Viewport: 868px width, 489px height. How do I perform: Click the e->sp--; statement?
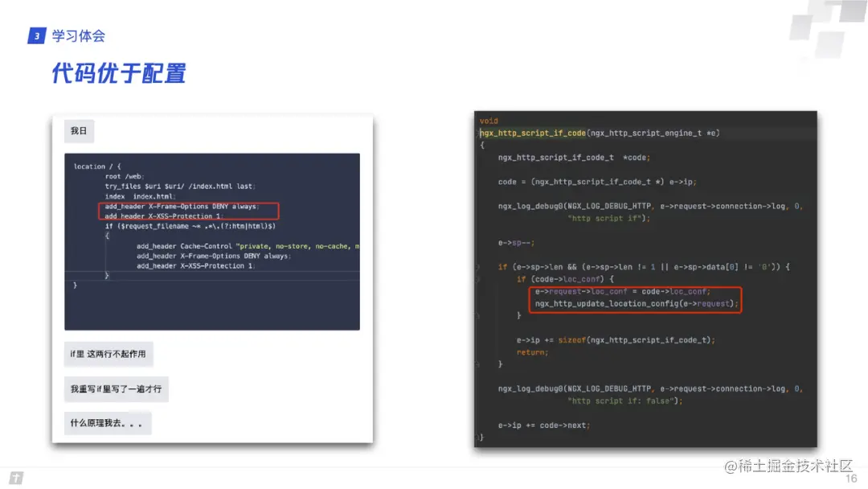pos(517,243)
